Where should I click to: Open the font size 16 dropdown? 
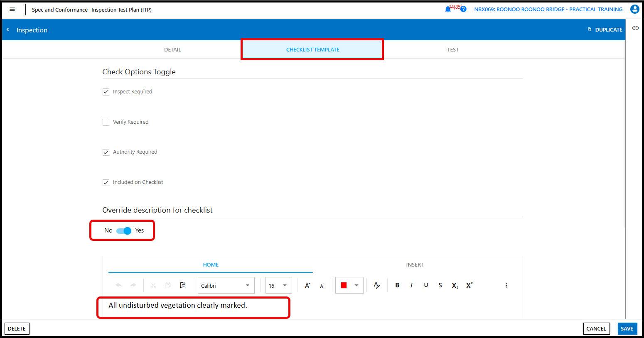pos(278,286)
